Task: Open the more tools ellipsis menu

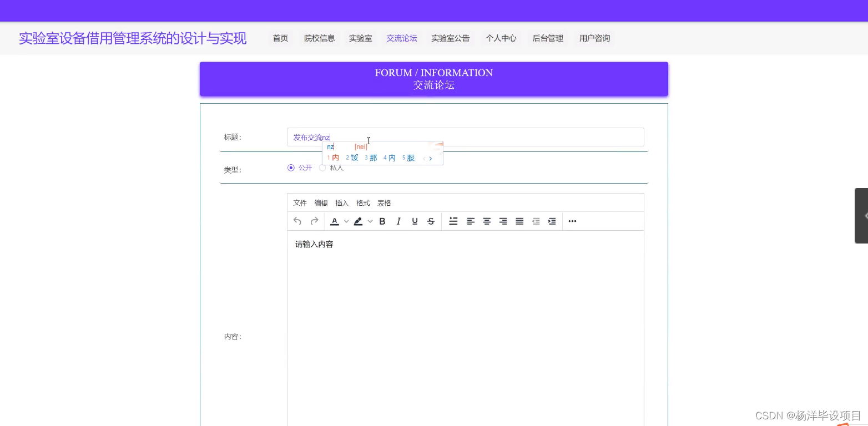Action: [572, 221]
